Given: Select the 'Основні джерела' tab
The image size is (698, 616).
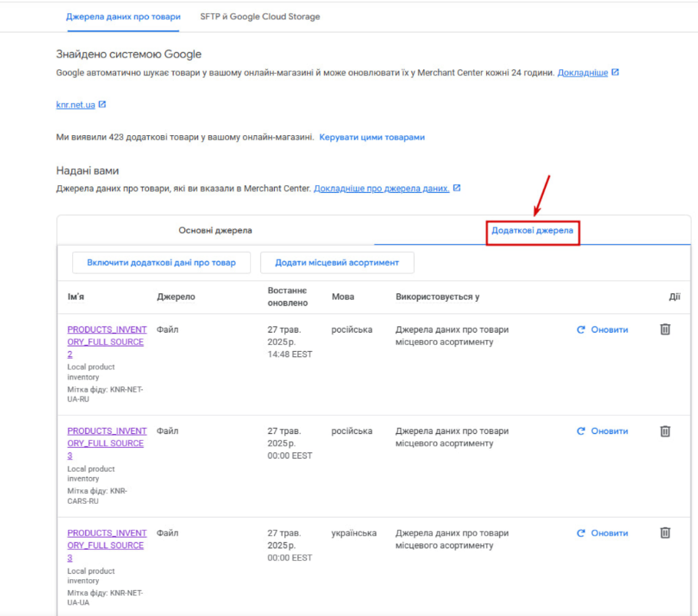Looking at the screenshot, I should [x=216, y=230].
